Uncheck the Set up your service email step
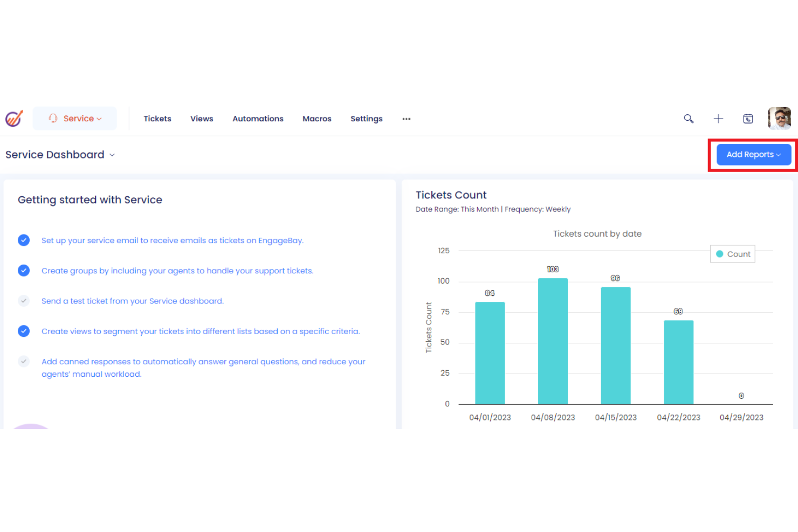 click(x=24, y=240)
